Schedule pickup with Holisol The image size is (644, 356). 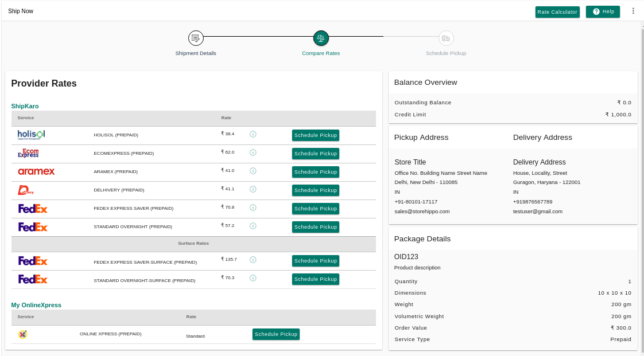pos(316,135)
